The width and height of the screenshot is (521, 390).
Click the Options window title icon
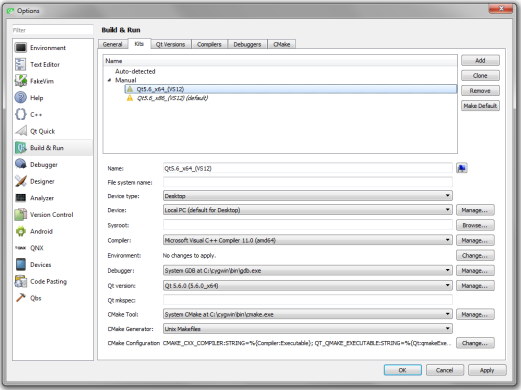(11, 11)
